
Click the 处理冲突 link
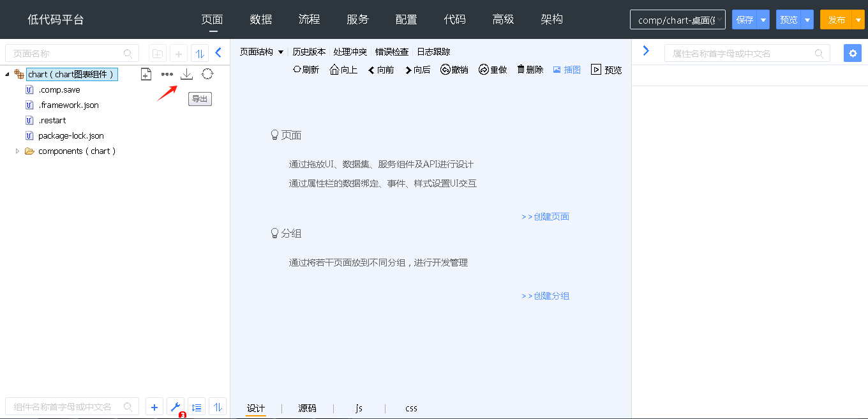click(350, 52)
